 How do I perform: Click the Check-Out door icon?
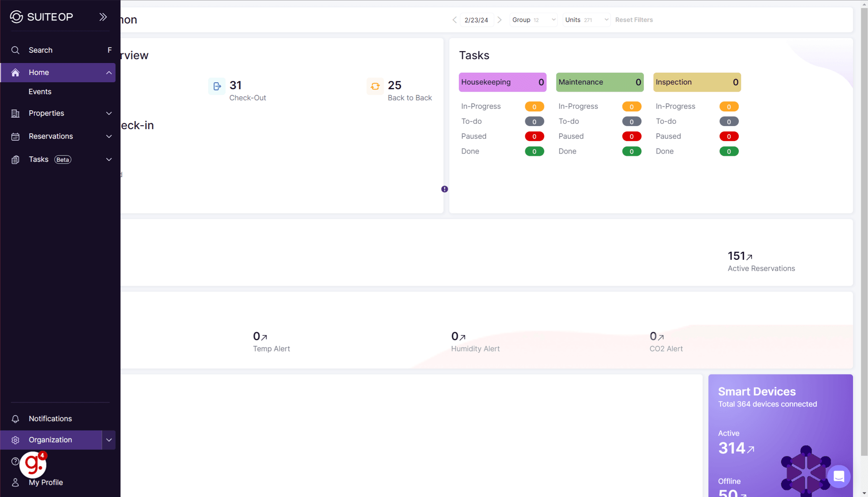point(217,86)
